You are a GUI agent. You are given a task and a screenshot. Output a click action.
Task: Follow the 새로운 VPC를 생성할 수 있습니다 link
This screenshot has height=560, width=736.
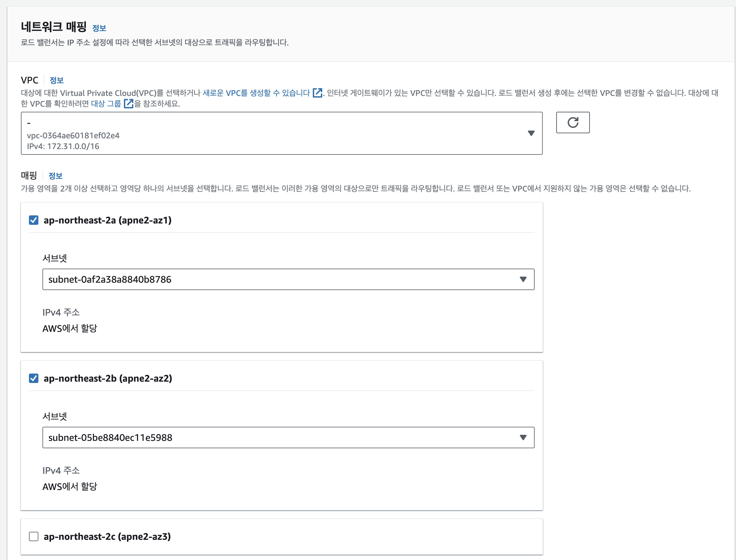(256, 93)
